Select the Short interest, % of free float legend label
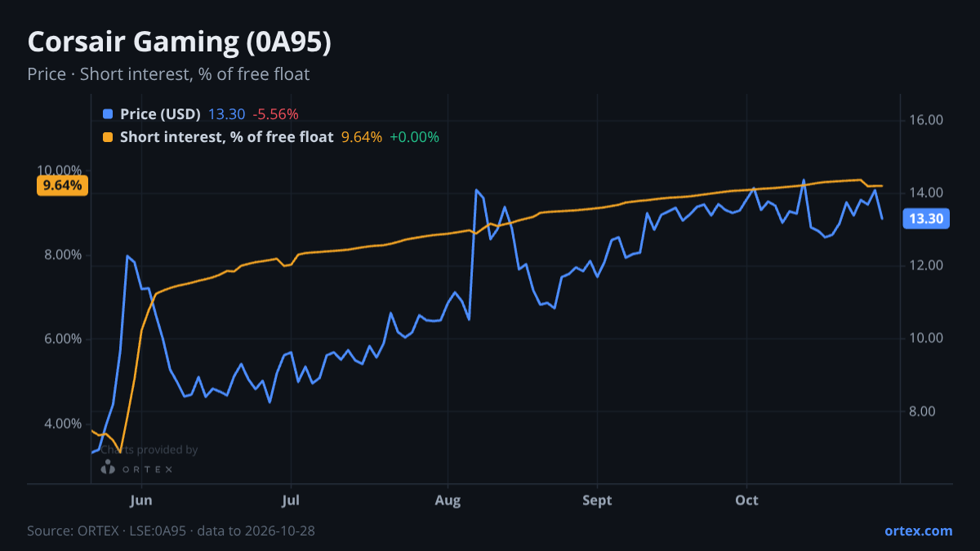 (226, 137)
